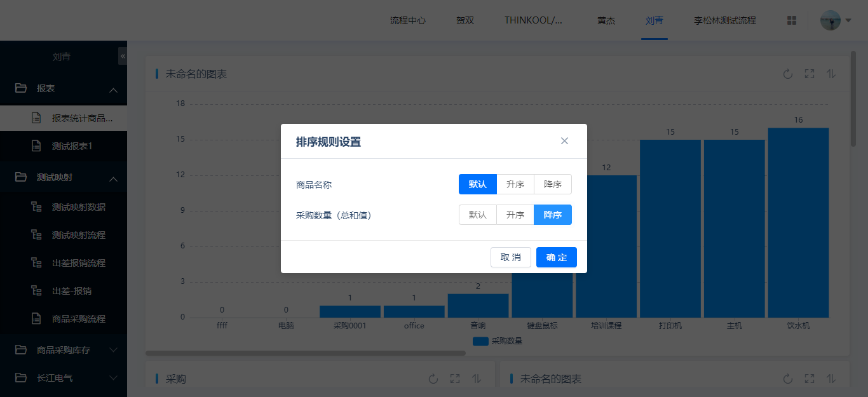Screen dimensions: 868x397
Task: Click the document icon beside 商品采购流程
Action: click(x=37, y=319)
